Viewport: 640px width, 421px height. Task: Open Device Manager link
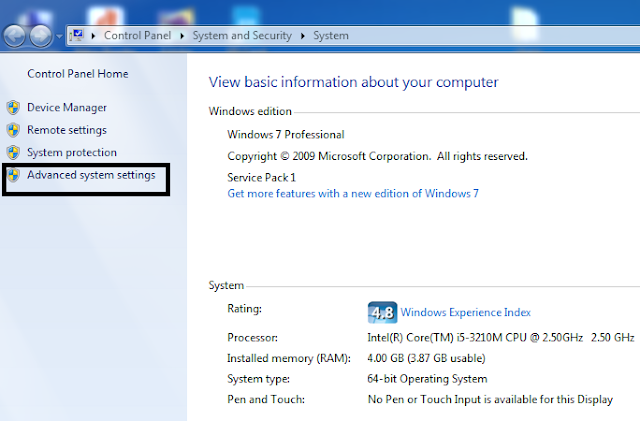67,107
